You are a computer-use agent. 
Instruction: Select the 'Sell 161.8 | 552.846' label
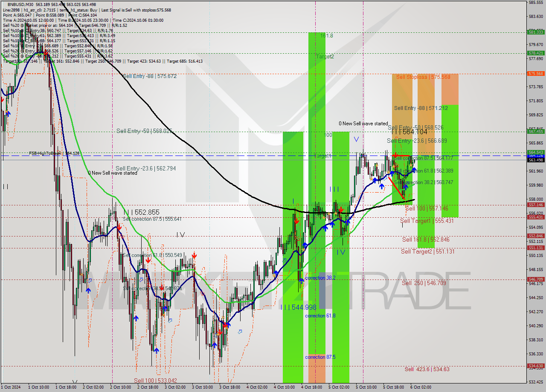pos(426,239)
